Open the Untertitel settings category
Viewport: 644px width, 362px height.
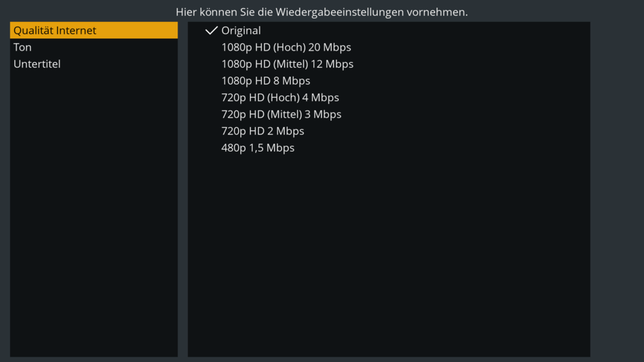click(x=37, y=64)
